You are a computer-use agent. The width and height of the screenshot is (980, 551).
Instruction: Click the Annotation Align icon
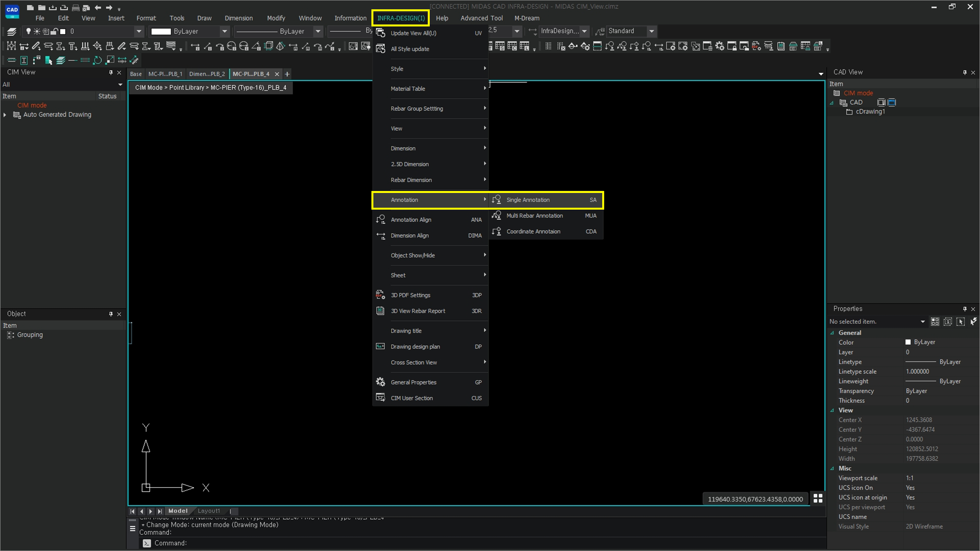tap(380, 219)
